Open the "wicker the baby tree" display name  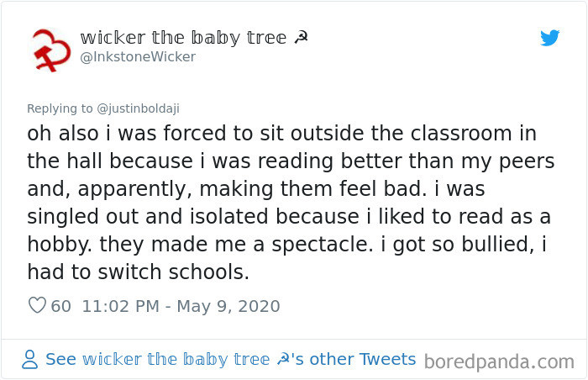(182, 38)
